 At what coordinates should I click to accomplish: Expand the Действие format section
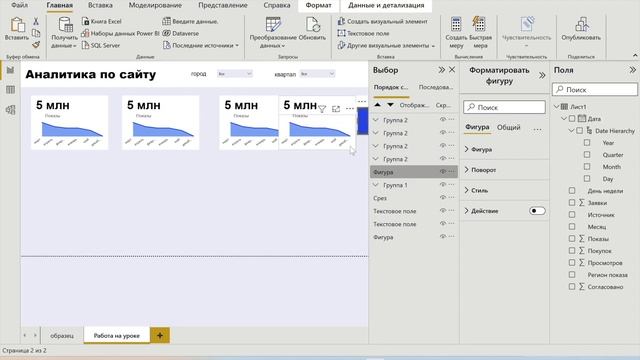coord(467,211)
